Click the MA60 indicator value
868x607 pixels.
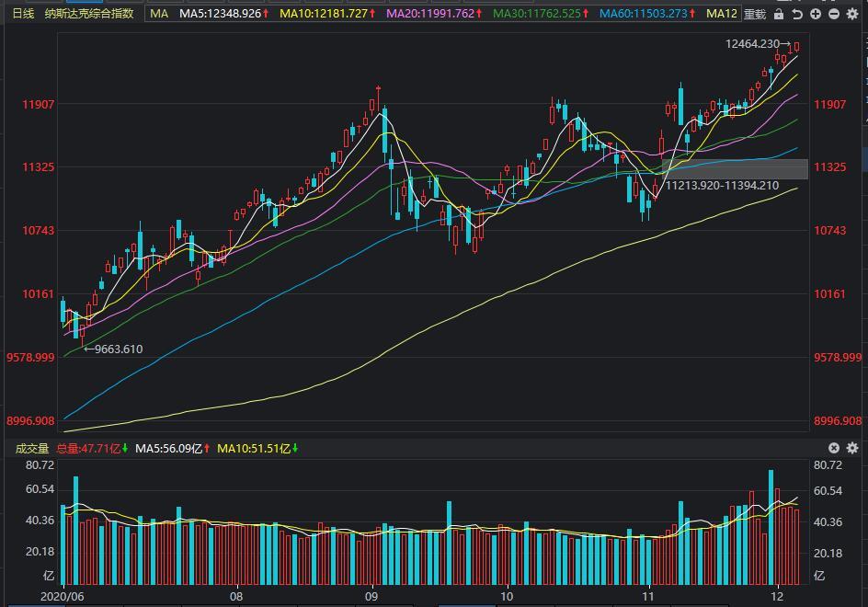pyautogui.click(x=647, y=13)
